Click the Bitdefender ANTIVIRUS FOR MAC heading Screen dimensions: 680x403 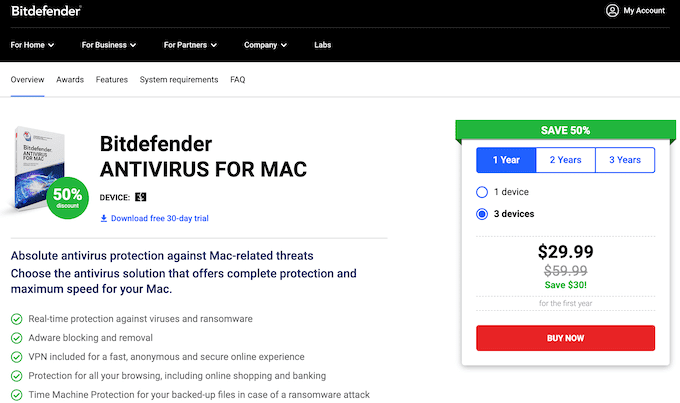coord(203,157)
